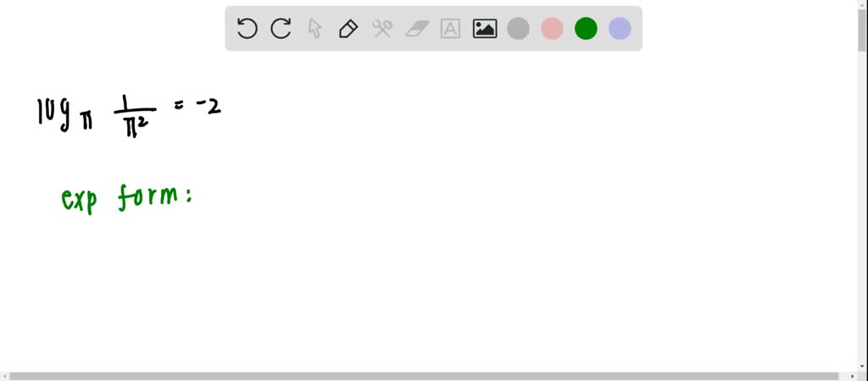
Task: Click the handwritten log equation
Action: tap(129, 116)
